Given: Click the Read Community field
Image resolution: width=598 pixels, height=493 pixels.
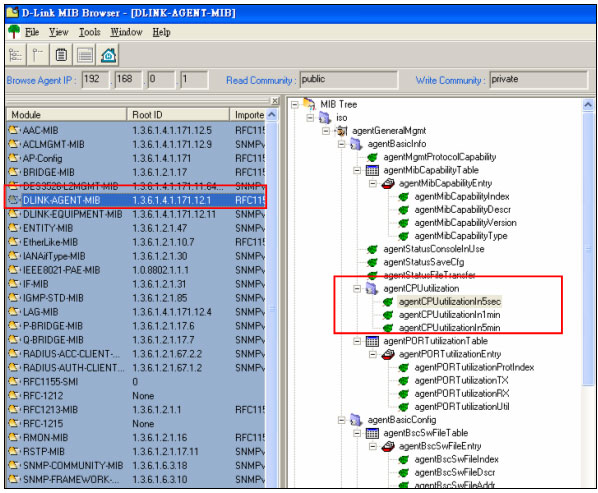Looking at the screenshot, I should tap(349, 80).
